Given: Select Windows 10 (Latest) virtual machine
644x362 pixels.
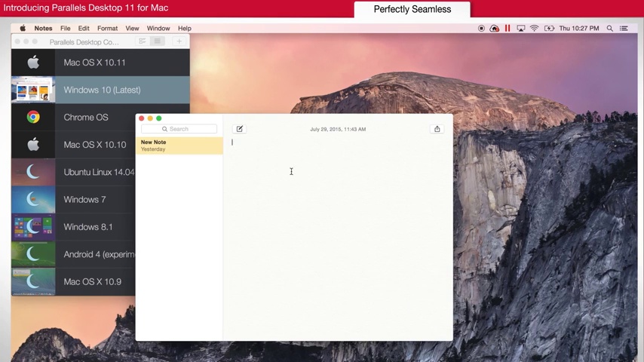Looking at the screenshot, I should pos(100,90).
